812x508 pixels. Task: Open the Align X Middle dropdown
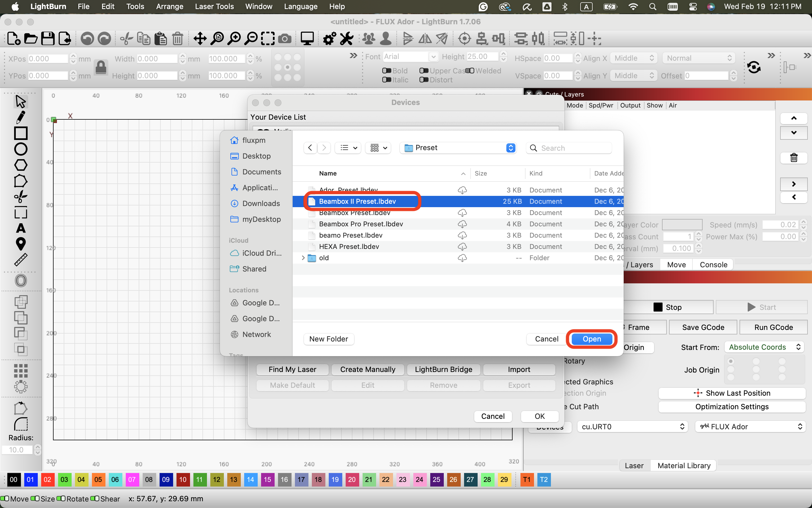(x=634, y=58)
